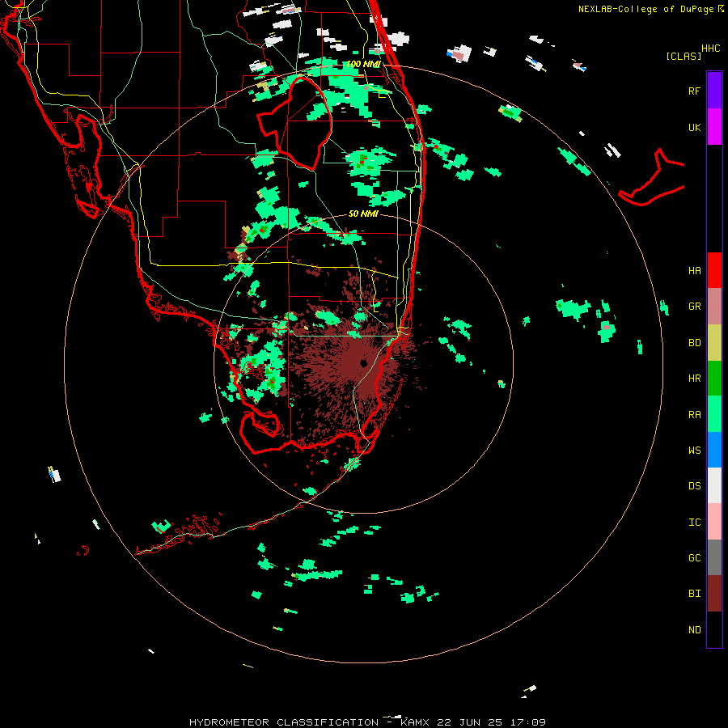Image resolution: width=728 pixels, height=728 pixels.
Task: Click the WS legend label
Action: 694,451
